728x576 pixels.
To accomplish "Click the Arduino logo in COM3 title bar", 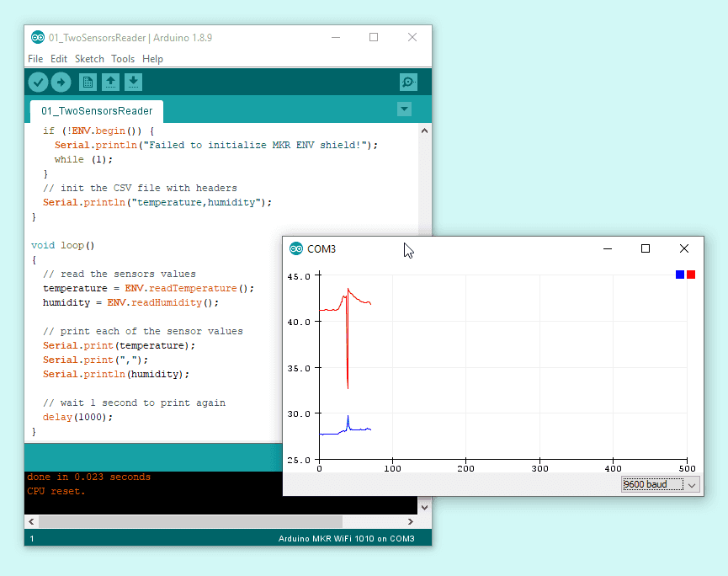I will 296,248.
